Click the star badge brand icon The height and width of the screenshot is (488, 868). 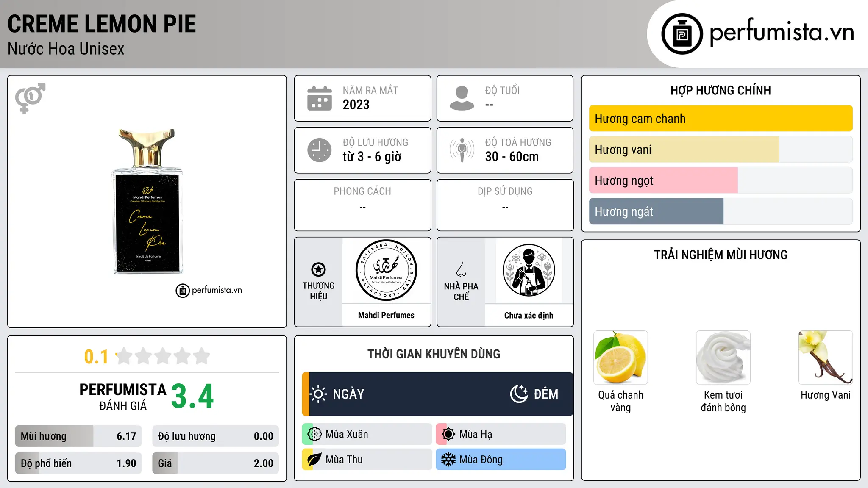318,269
